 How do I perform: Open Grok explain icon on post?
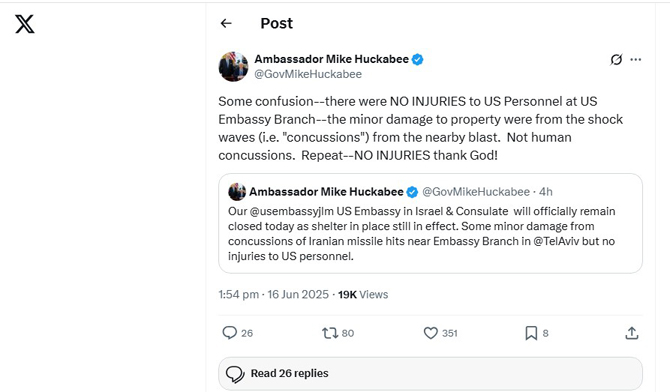click(x=616, y=59)
